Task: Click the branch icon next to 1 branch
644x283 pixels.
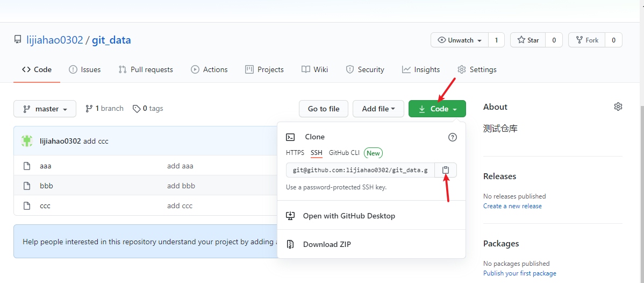Action: 89,109
